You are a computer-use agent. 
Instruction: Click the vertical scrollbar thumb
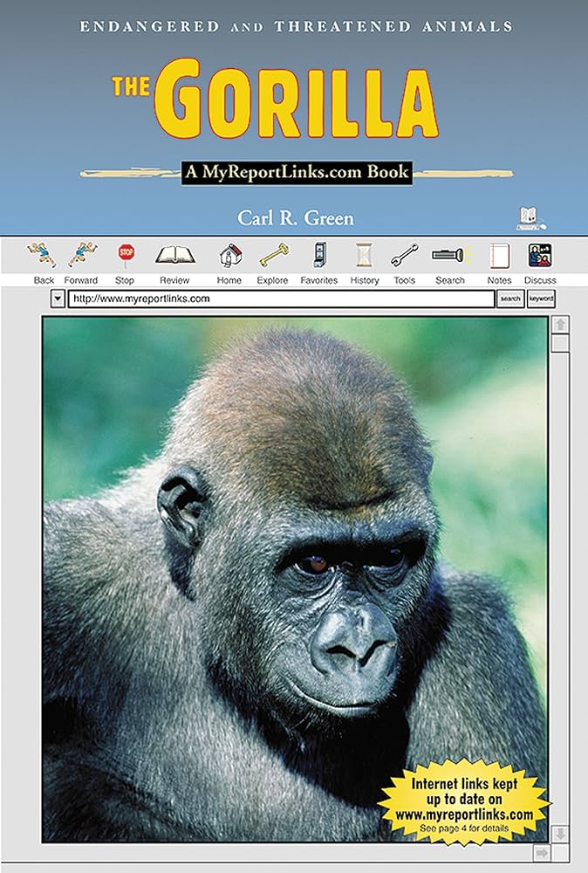click(560, 343)
